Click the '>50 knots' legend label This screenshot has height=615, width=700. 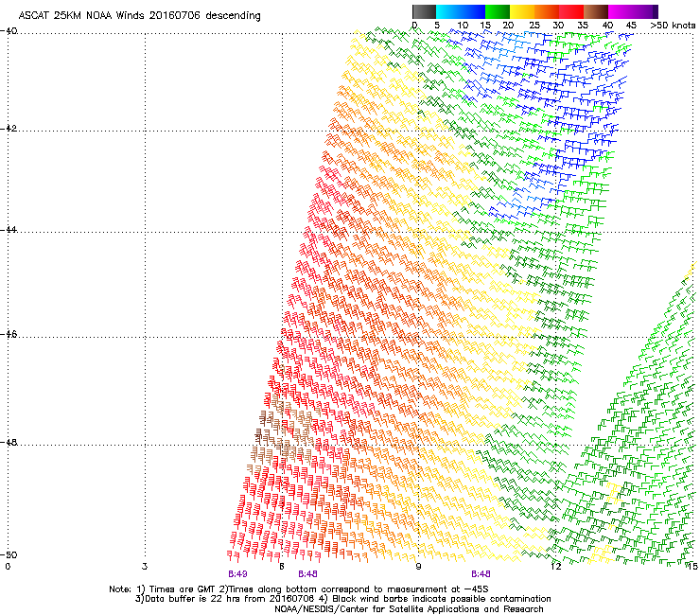click(673, 26)
